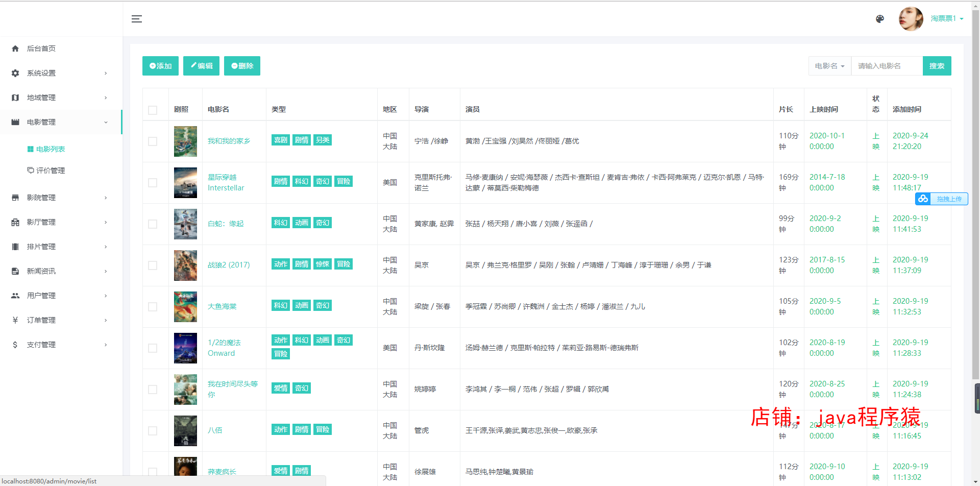The image size is (980, 486).
Task: Open poster thumbnail for 白蛇：缘起
Action: tap(185, 224)
